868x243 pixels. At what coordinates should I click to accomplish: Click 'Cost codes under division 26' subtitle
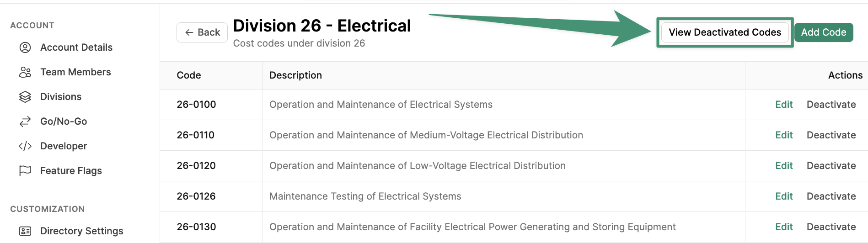(299, 43)
